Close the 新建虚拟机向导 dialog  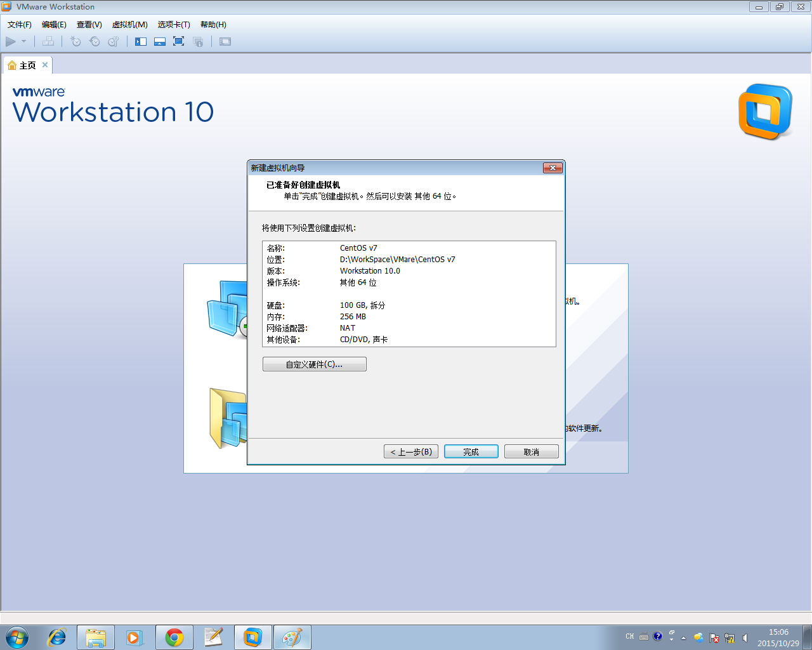pyautogui.click(x=553, y=168)
